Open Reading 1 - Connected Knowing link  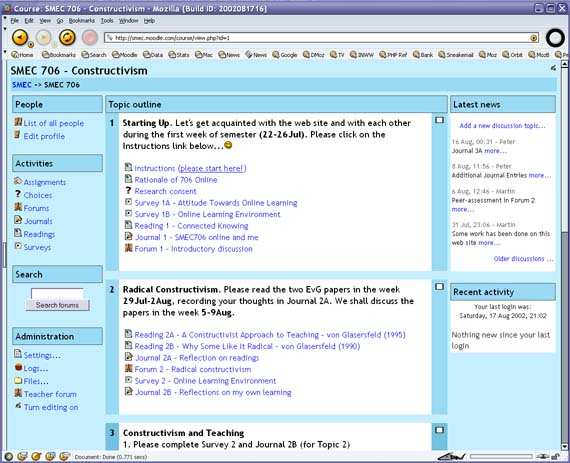click(x=191, y=226)
